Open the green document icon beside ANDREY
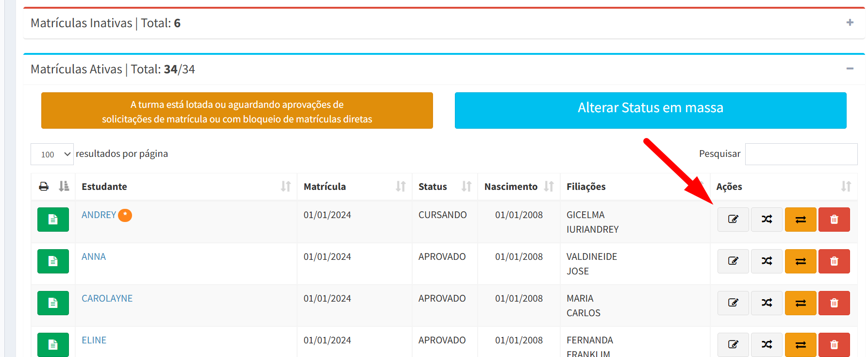 53,219
